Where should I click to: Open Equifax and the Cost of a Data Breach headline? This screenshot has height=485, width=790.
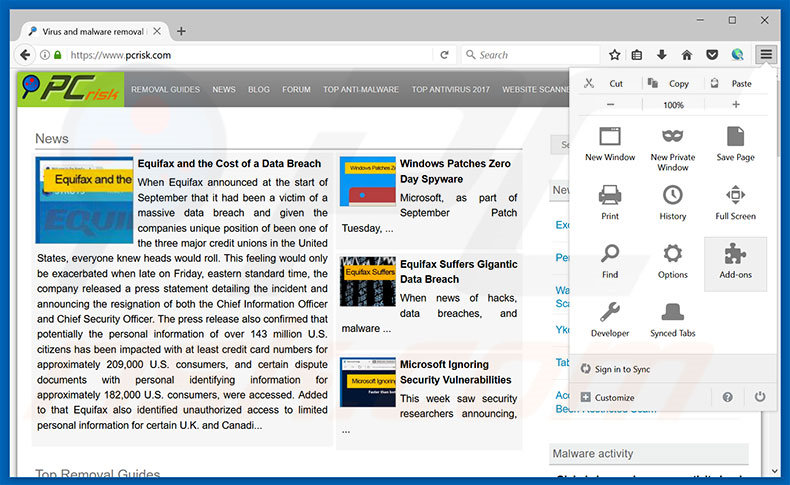pos(229,164)
